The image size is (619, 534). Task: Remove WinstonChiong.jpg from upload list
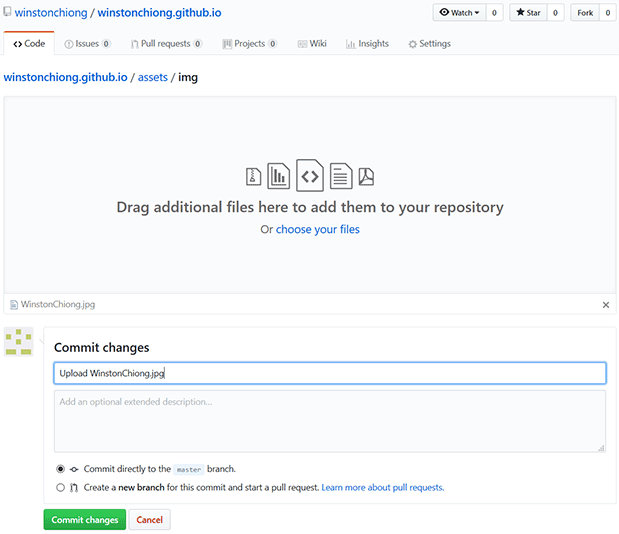point(606,305)
